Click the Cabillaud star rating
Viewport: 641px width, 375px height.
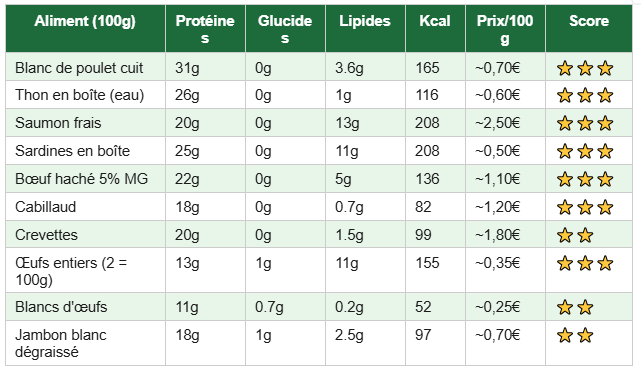(585, 207)
